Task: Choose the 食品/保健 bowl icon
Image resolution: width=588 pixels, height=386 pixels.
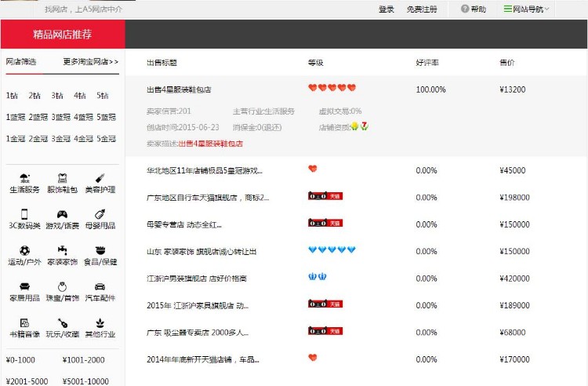Action: coord(100,250)
